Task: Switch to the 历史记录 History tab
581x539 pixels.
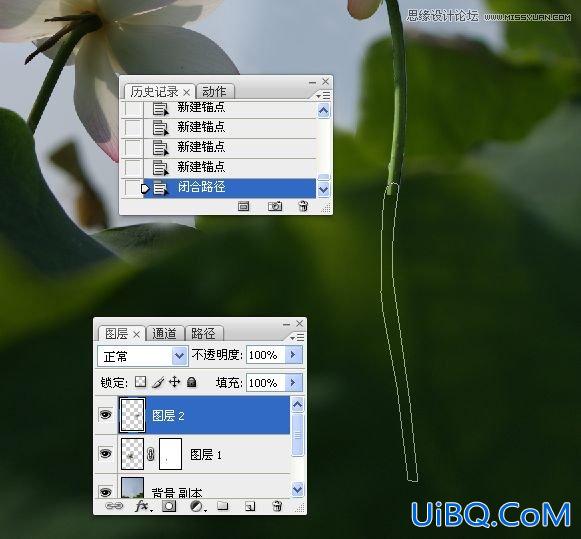Action: pyautogui.click(x=155, y=92)
